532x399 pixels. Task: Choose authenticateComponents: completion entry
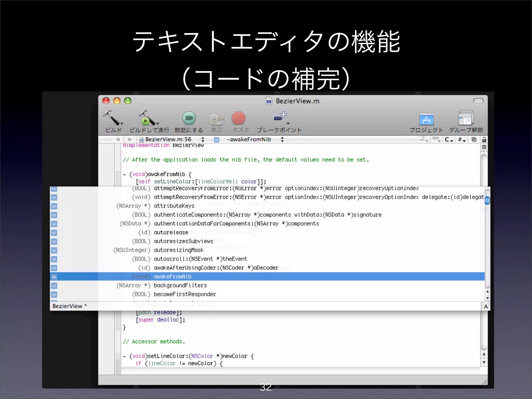click(267, 215)
